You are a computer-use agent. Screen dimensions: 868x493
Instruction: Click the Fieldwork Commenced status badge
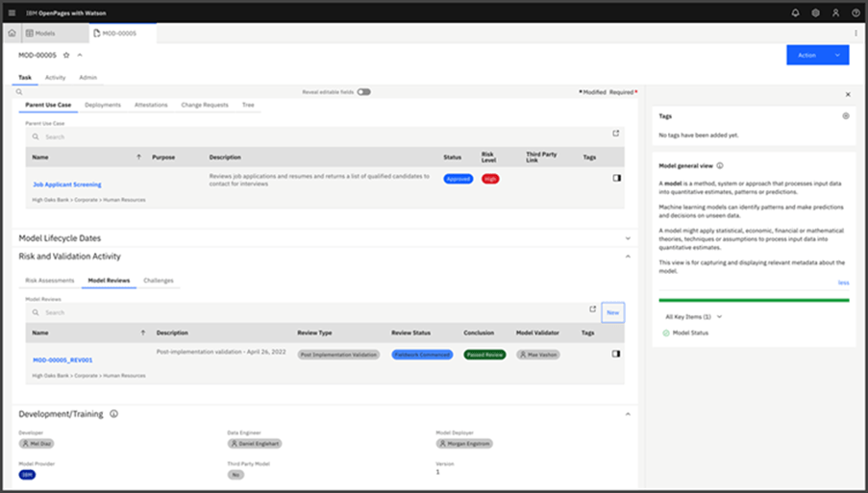[x=422, y=355]
